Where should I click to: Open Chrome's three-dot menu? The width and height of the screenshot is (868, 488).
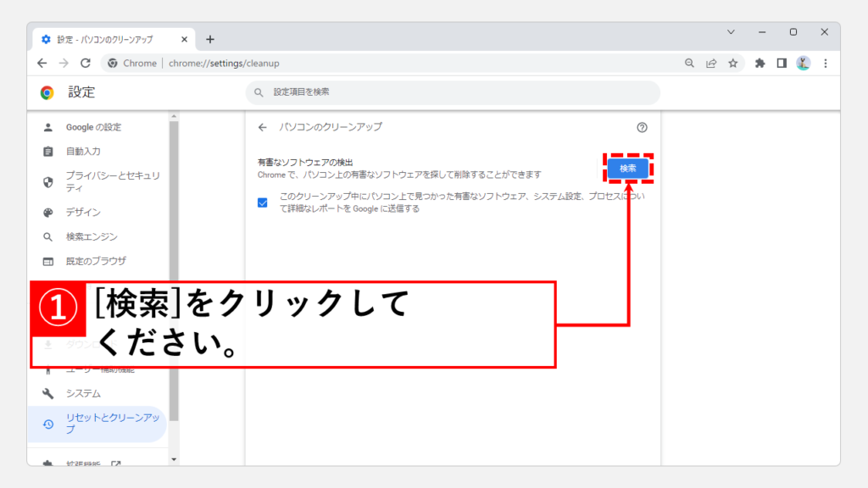pos(825,63)
